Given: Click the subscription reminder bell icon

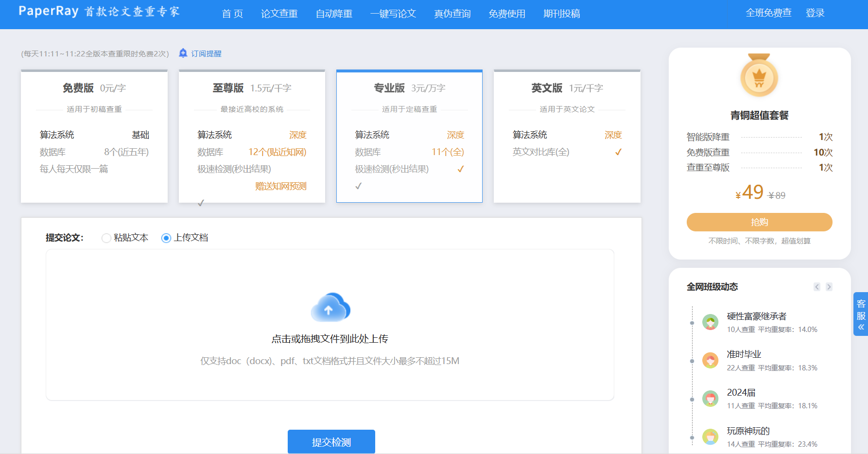Looking at the screenshot, I should 183,53.
